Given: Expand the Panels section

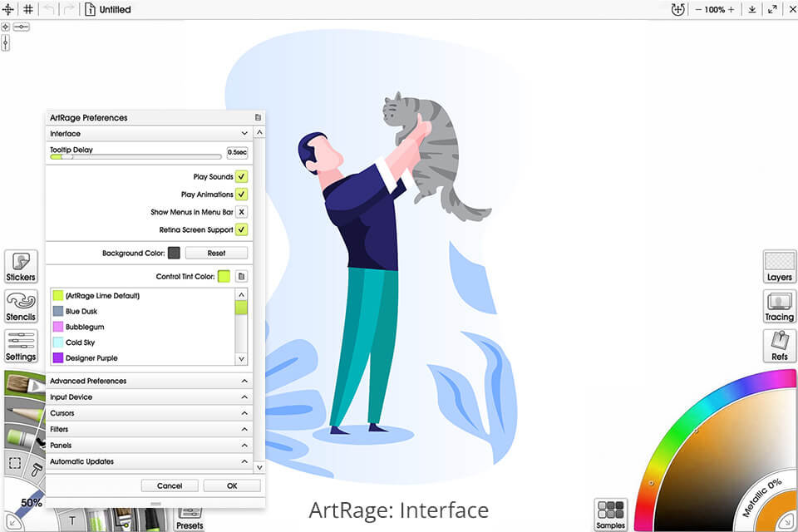Looking at the screenshot, I should (x=149, y=446).
